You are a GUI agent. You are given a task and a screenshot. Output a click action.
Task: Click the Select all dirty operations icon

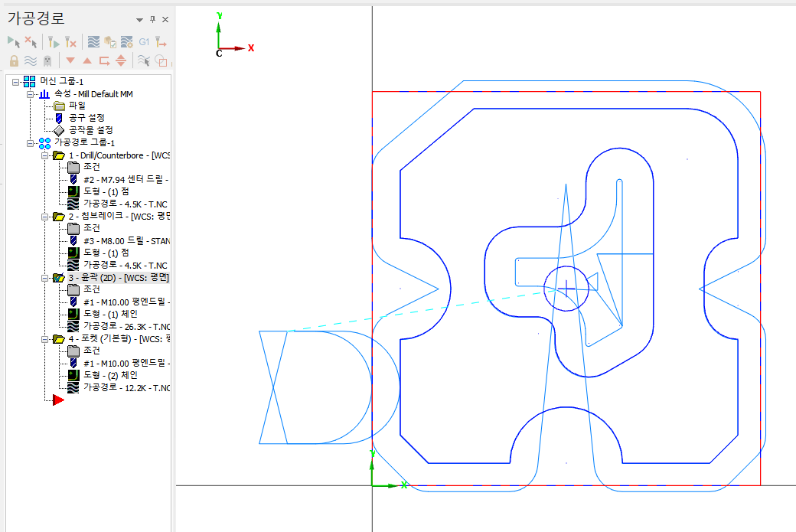pos(31,41)
